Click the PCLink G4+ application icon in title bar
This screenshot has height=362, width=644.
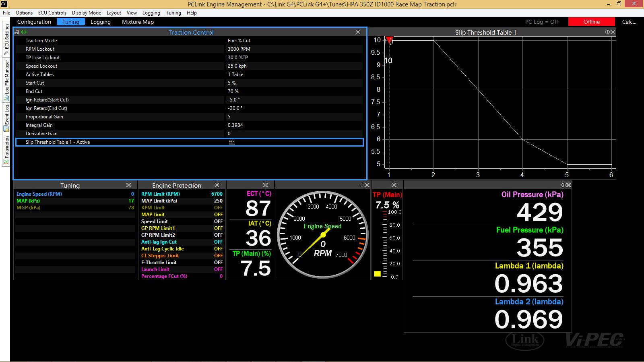click(x=4, y=4)
